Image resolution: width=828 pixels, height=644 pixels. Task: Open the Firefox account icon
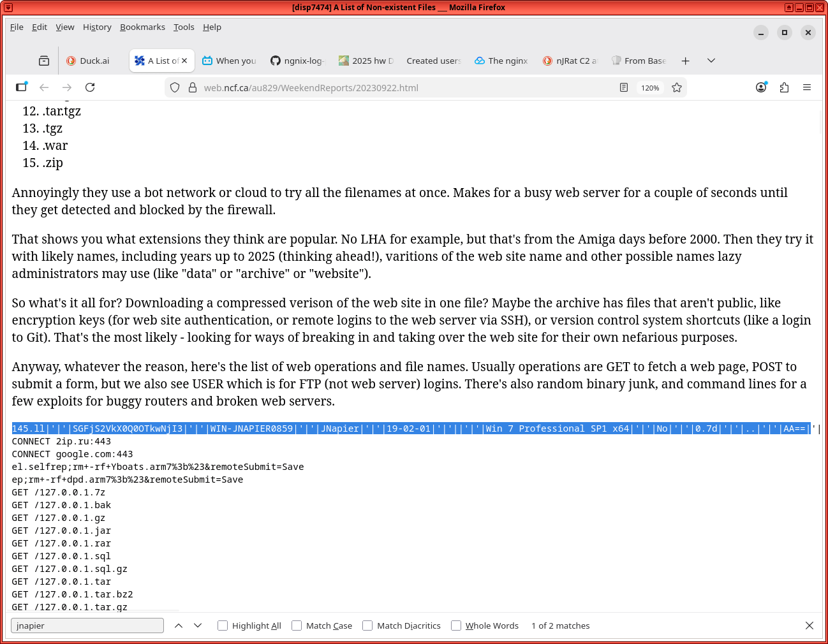click(x=761, y=87)
